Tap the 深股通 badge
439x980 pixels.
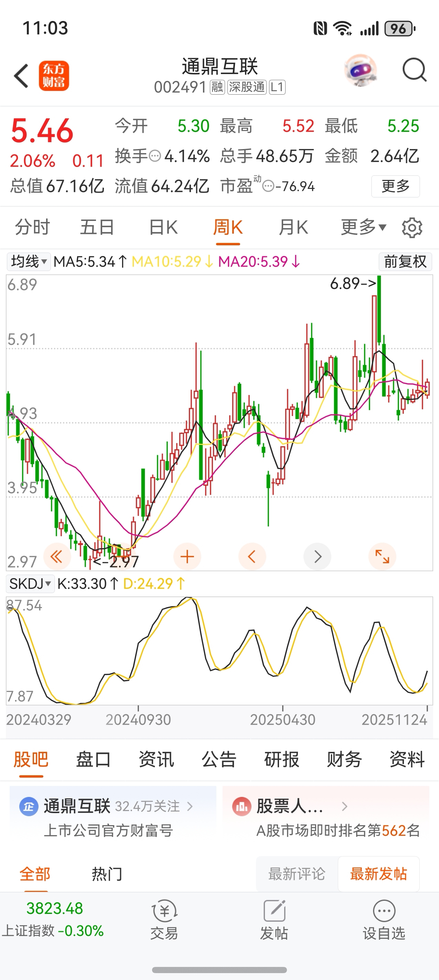pos(247,87)
